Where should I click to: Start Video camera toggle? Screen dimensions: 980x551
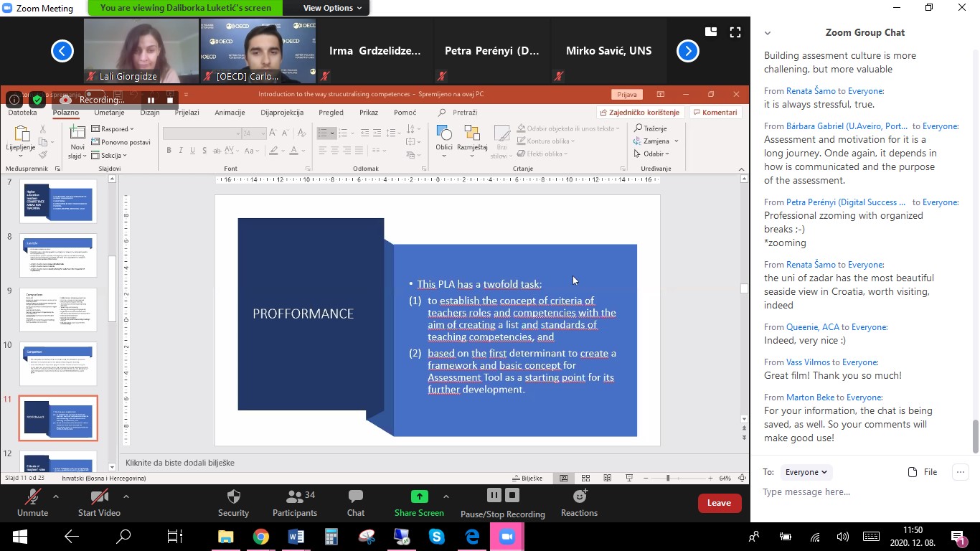click(99, 496)
